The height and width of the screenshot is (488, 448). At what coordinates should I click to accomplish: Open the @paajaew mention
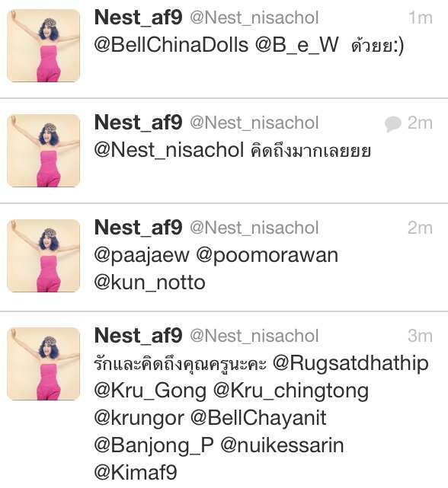pyautogui.click(x=142, y=257)
